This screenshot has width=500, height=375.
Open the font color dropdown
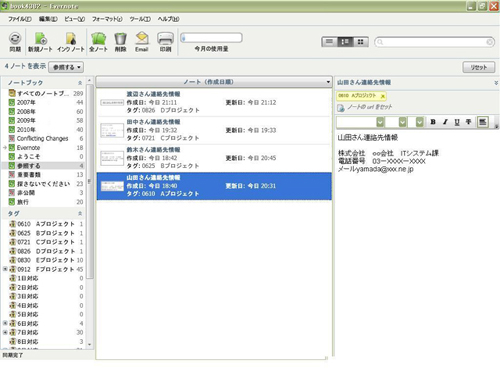point(420,122)
